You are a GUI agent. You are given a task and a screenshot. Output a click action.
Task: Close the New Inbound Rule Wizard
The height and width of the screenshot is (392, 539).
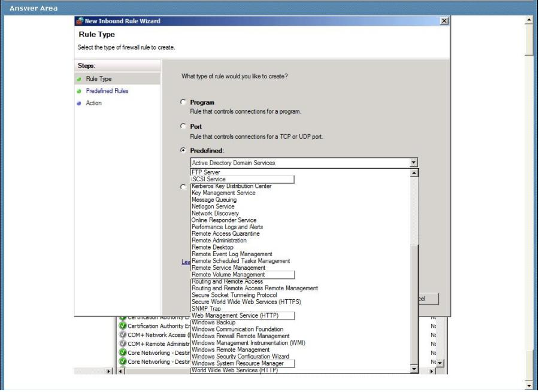coord(444,21)
